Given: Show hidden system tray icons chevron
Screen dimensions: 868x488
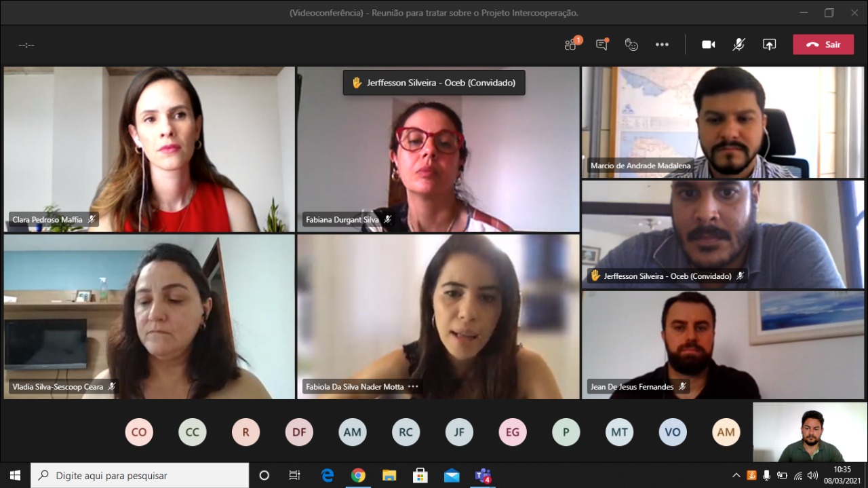Looking at the screenshot, I should (736, 475).
